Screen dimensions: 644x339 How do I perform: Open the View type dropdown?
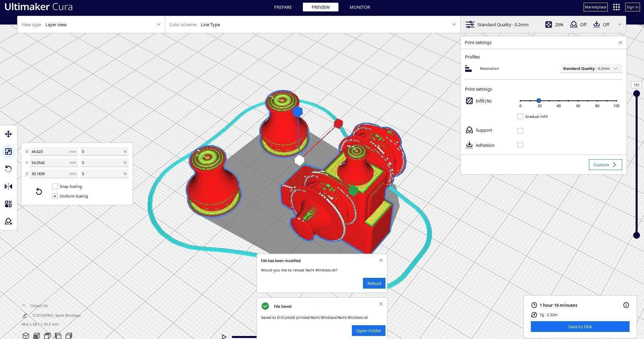pos(91,25)
